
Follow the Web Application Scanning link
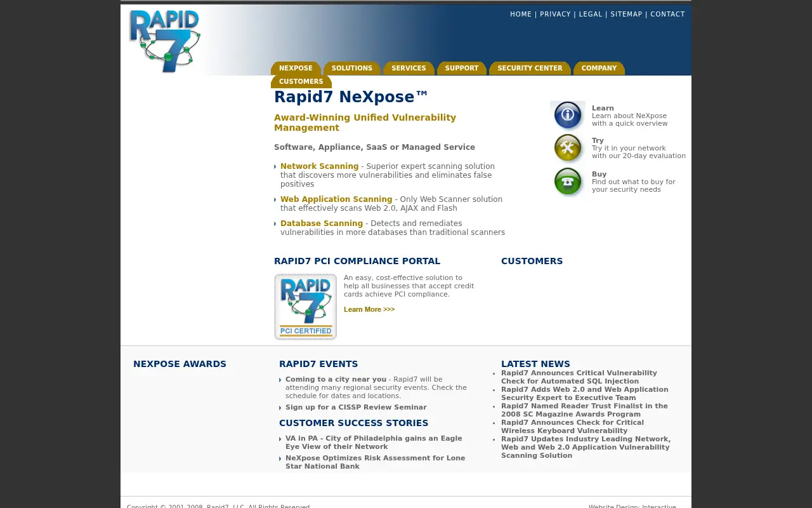coord(336,199)
